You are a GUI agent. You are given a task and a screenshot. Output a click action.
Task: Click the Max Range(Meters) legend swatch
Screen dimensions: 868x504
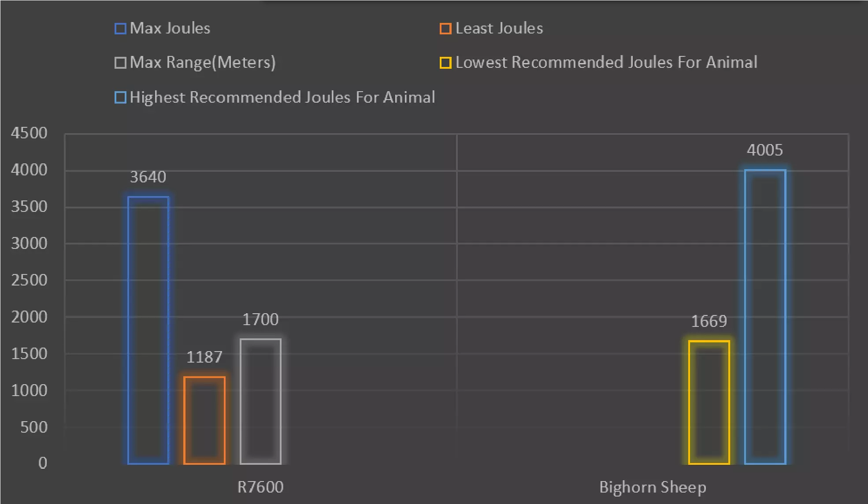pyautogui.click(x=120, y=63)
